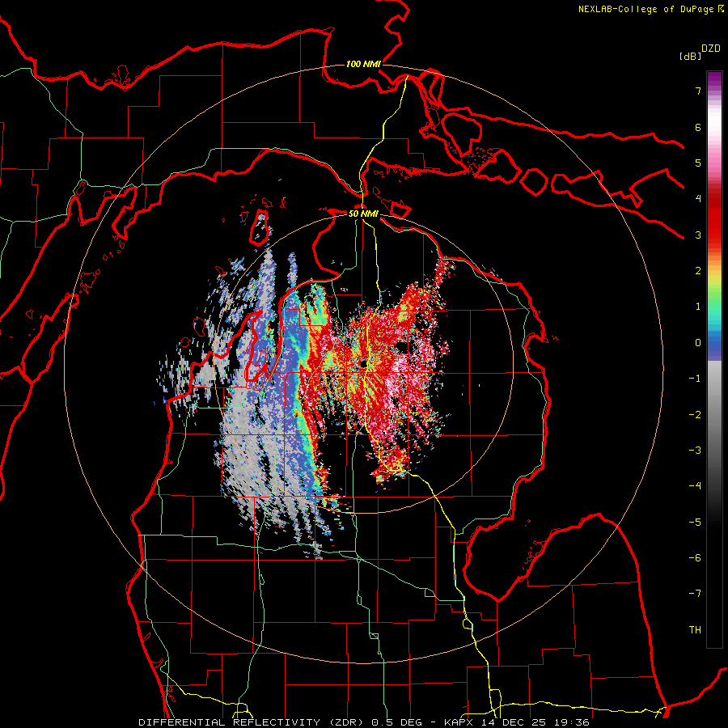Click the "-7" value on the dB scale

click(x=695, y=594)
